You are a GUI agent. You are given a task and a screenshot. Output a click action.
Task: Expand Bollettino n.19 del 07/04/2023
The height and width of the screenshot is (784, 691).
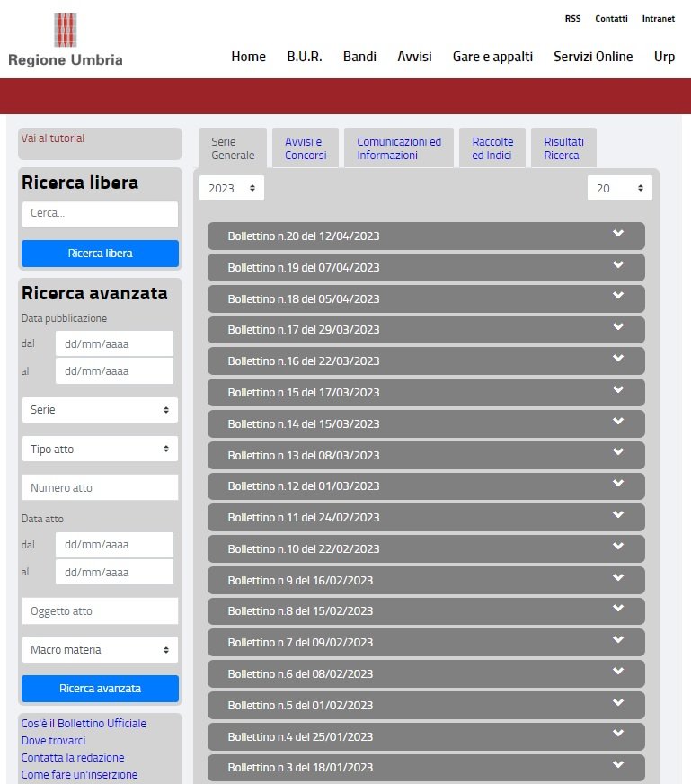click(426, 268)
